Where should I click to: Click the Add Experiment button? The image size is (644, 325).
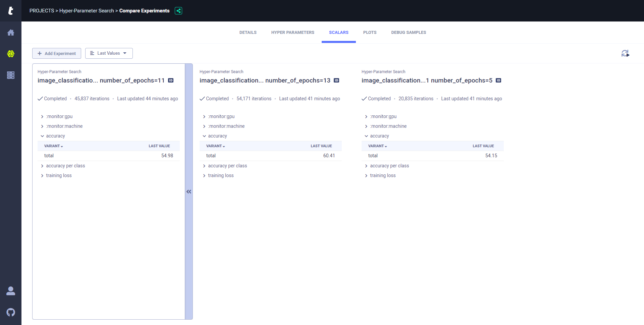[x=57, y=53]
